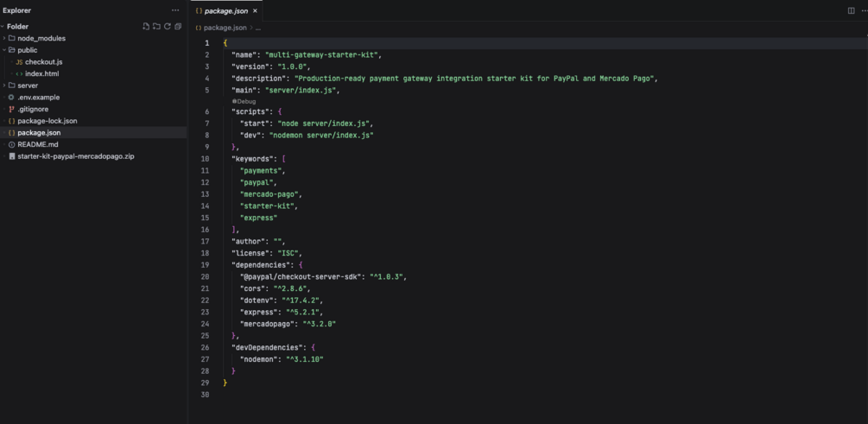Click the description string on line 4

point(474,78)
